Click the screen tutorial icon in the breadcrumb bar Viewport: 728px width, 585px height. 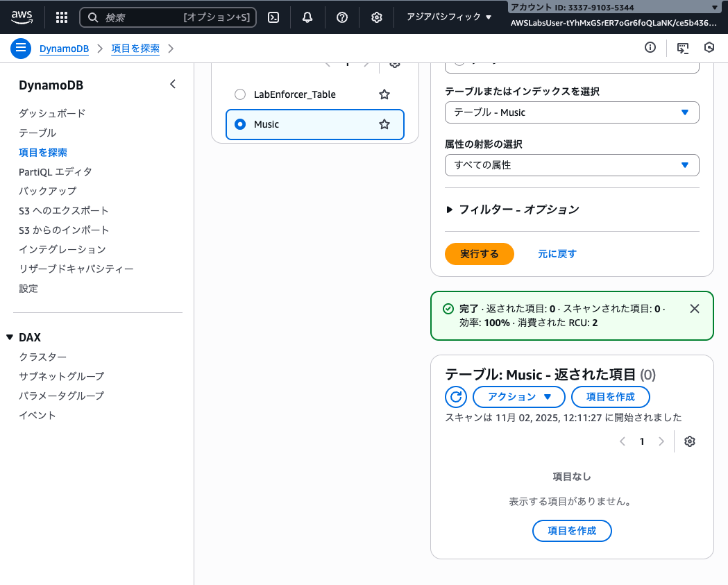[x=682, y=48]
